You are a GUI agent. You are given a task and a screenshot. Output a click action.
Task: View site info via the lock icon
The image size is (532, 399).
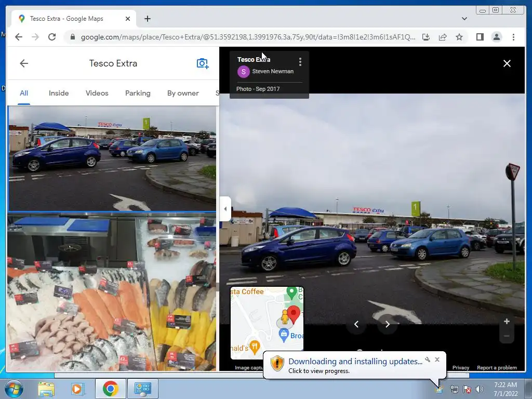(x=72, y=37)
